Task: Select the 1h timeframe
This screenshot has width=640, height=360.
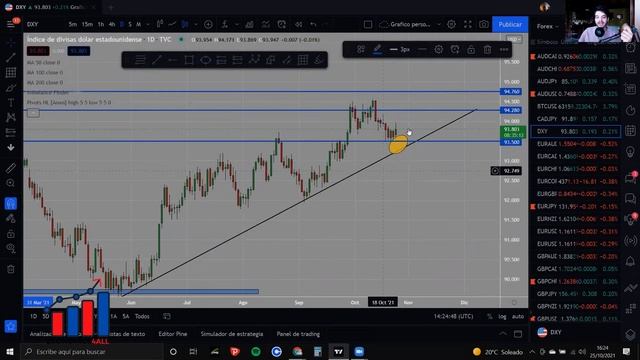Action: tap(100, 24)
